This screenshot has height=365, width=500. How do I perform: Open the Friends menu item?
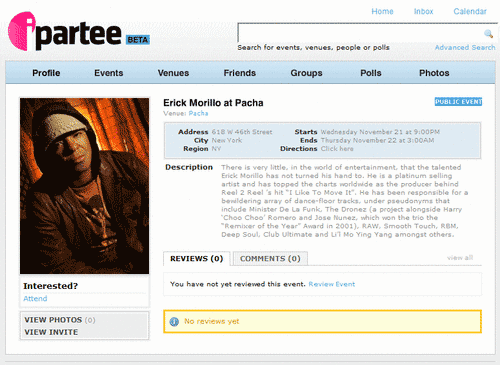(x=240, y=73)
